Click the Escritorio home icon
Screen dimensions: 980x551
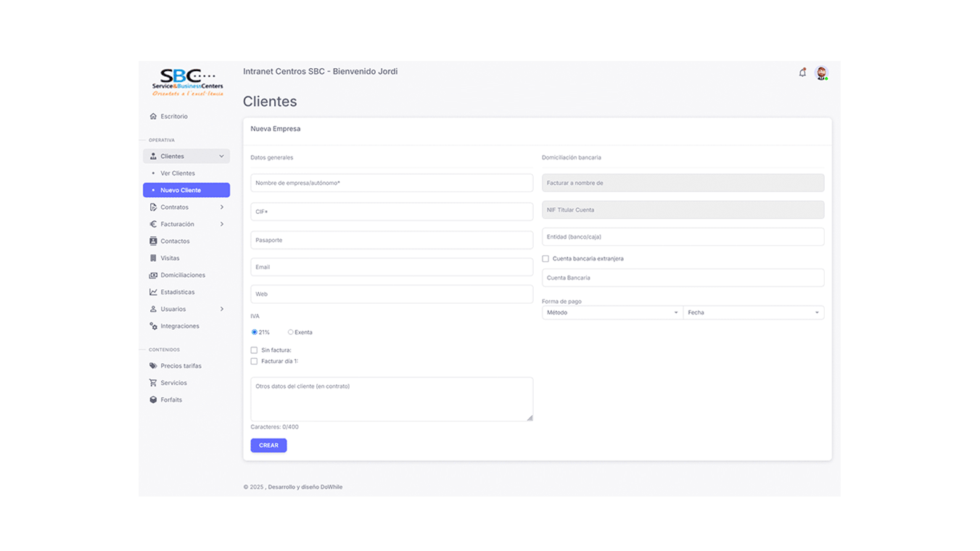click(153, 116)
